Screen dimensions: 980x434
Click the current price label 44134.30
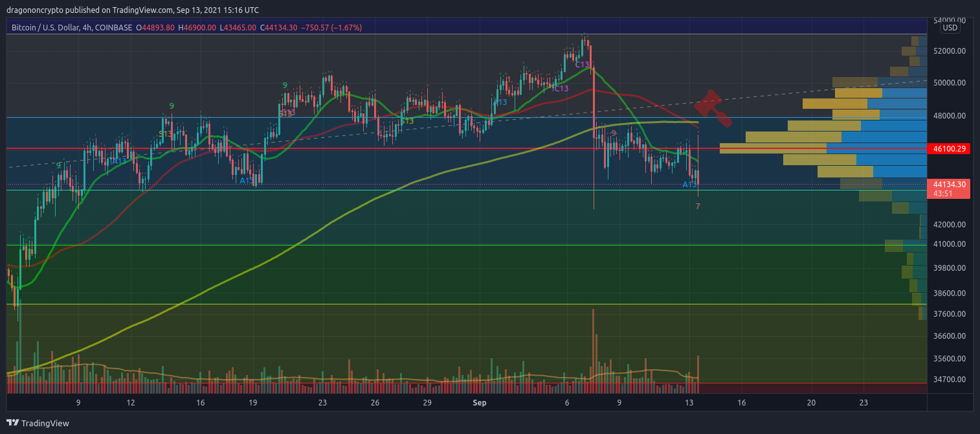point(948,184)
